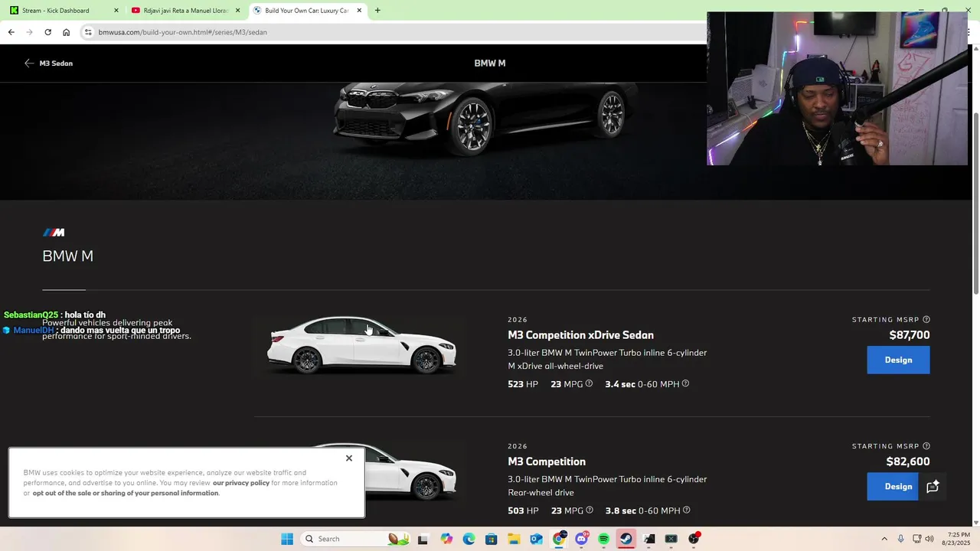Open our privacy policy link

click(241, 483)
